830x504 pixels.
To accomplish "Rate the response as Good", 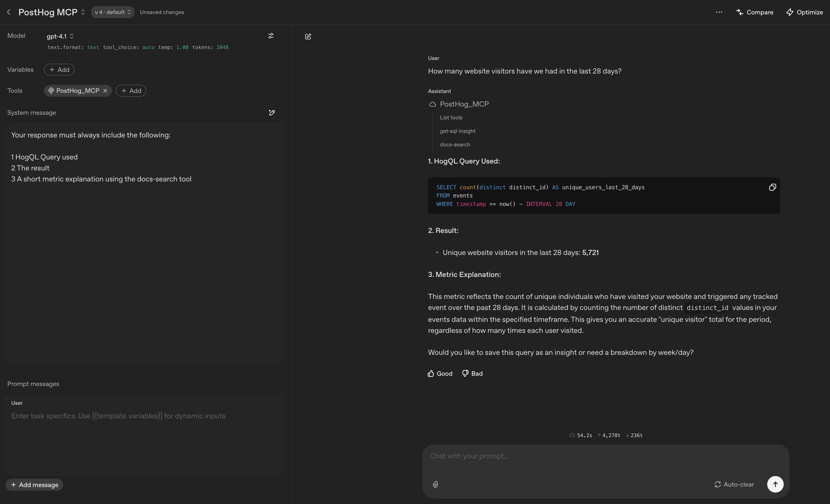I will 440,373.
